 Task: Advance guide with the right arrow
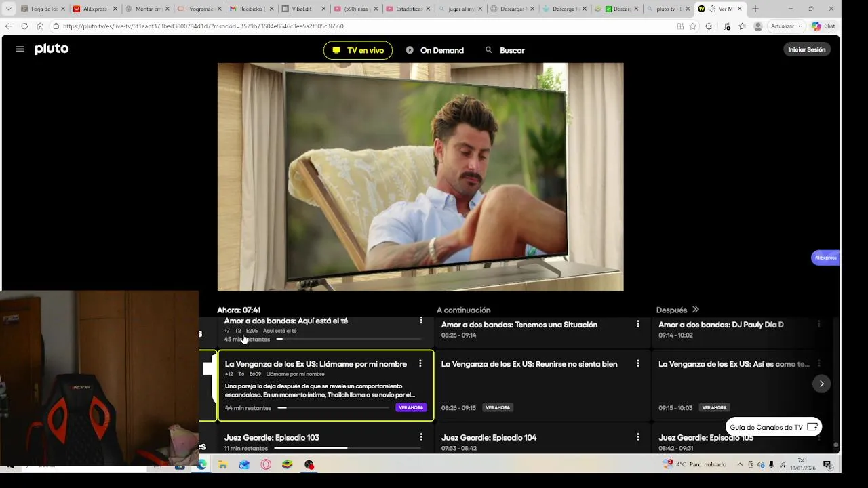click(x=821, y=384)
